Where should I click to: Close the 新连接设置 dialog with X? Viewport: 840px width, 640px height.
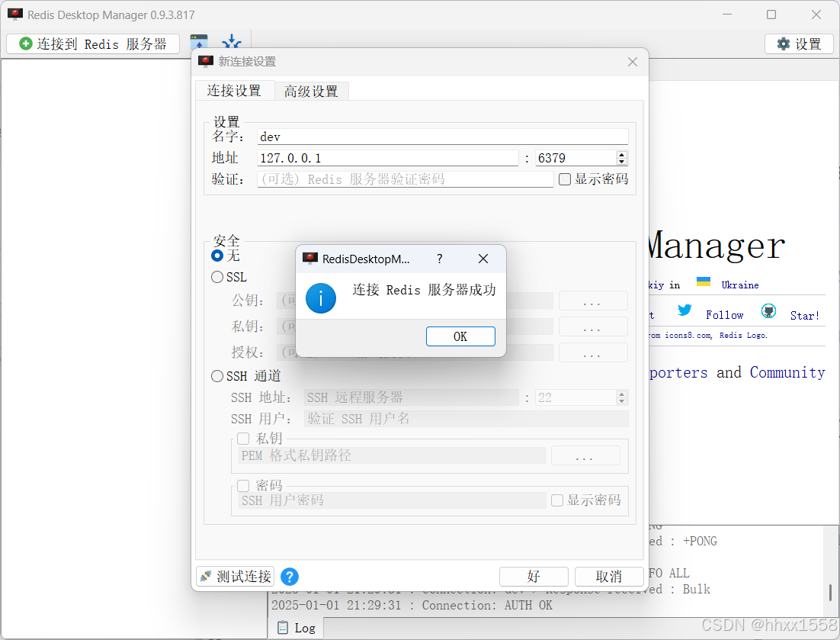pos(633,62)
